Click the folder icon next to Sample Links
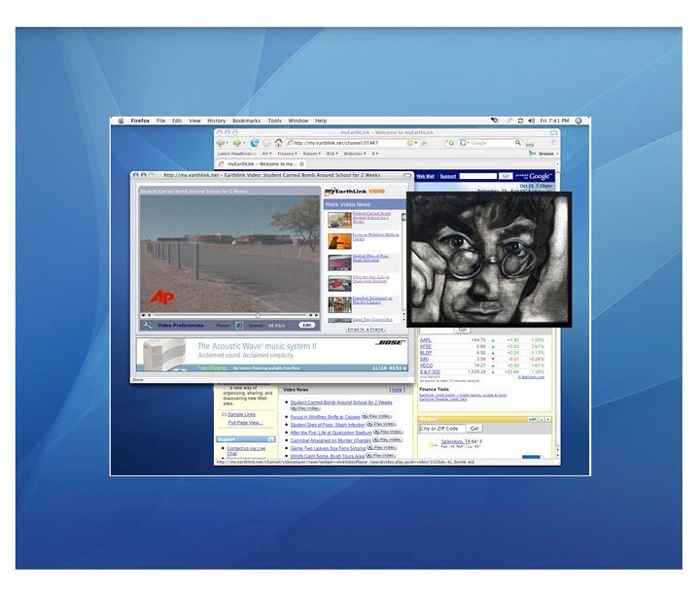This screenshot has width=700, height=592. tap(224, 414)
